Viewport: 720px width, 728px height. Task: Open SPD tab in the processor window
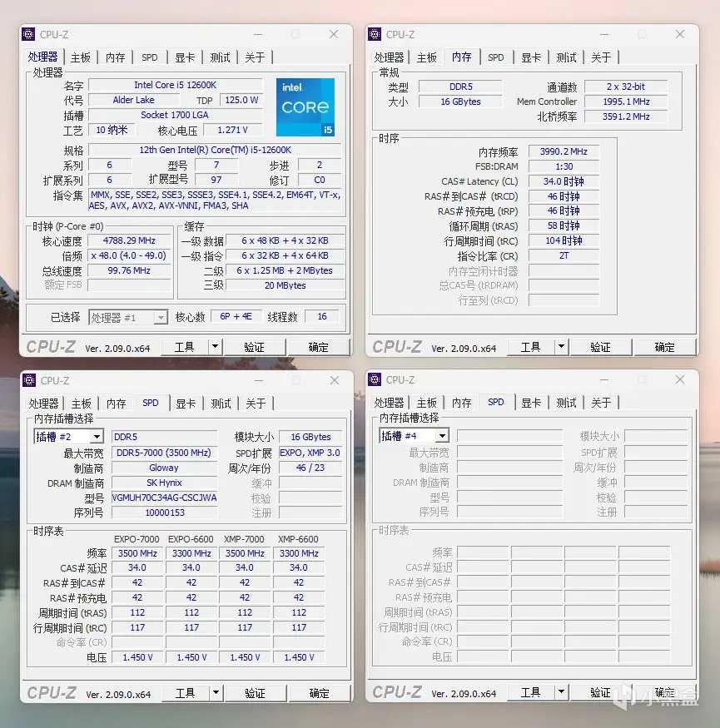point(150,57)
